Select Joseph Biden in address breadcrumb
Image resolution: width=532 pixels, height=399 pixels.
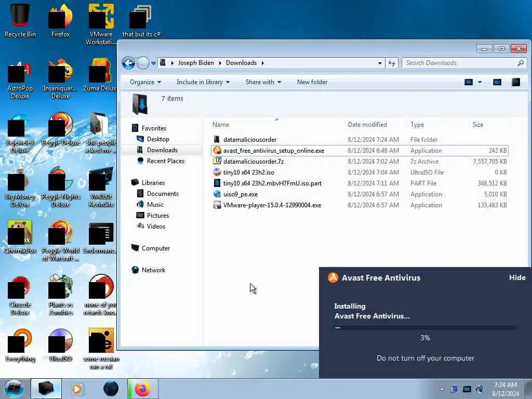click(x=196, y=63)
